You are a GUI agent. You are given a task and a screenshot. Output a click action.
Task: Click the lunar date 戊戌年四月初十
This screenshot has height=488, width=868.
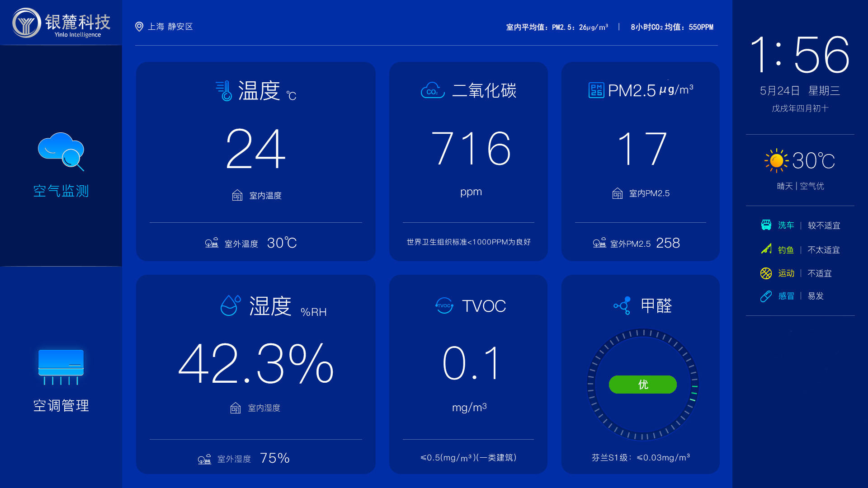click(800, 108)
